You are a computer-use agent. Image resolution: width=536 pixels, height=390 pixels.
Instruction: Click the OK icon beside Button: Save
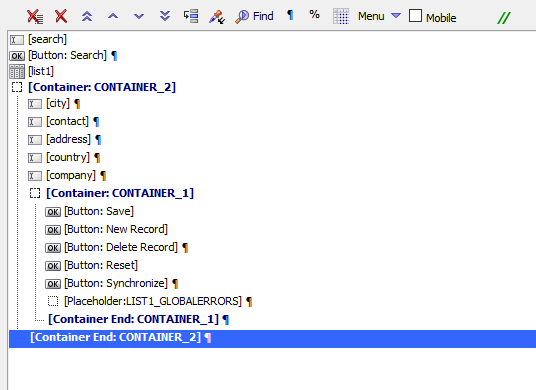pos(53,212)
